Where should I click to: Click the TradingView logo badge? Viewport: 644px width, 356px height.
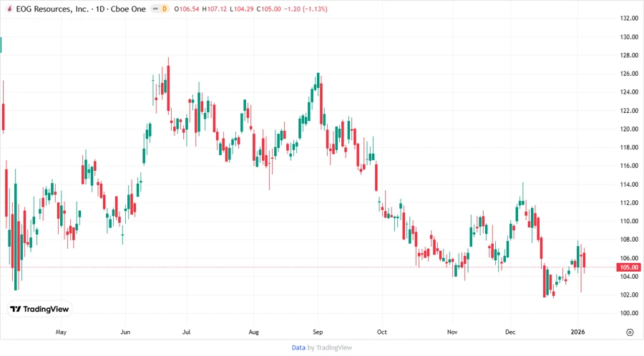39,310
